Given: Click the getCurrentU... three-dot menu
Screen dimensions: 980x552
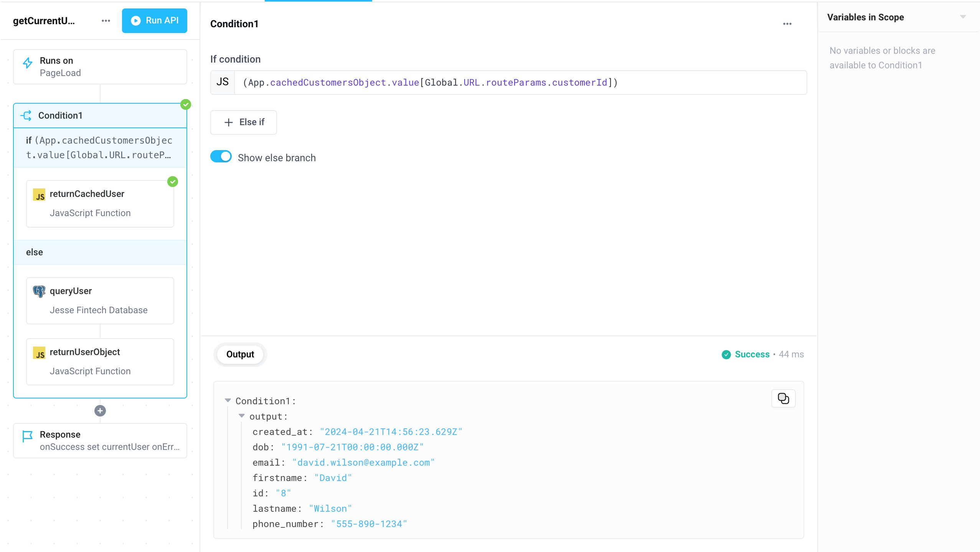Looking at the screenshot, I should click(x=106, y=20).
